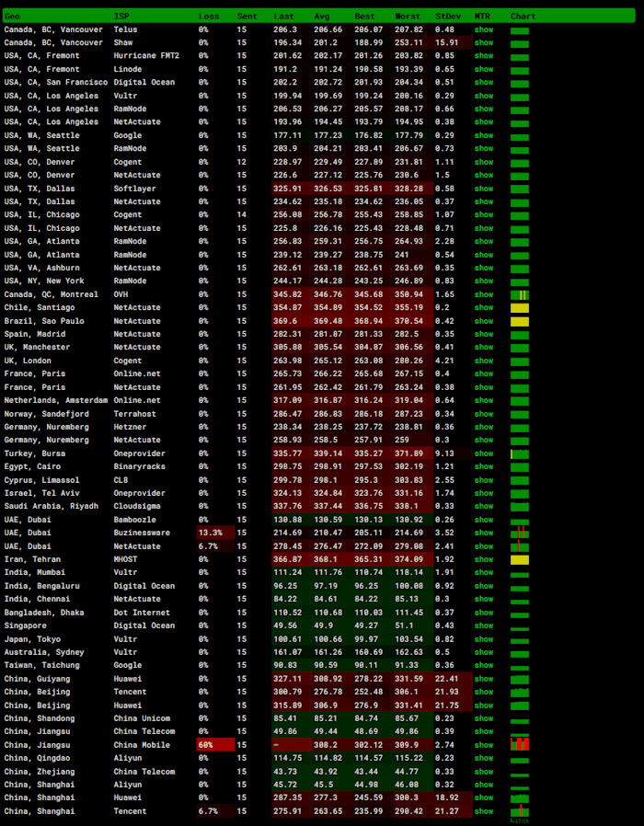Open MTR show link for MHOST Tehran

click(x=483, y=559)
